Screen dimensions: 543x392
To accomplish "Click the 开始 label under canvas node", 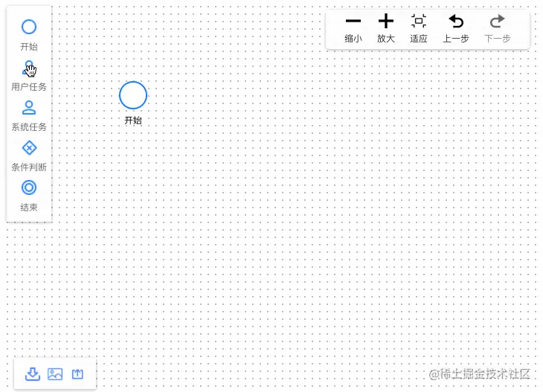I will click(133, 121).
